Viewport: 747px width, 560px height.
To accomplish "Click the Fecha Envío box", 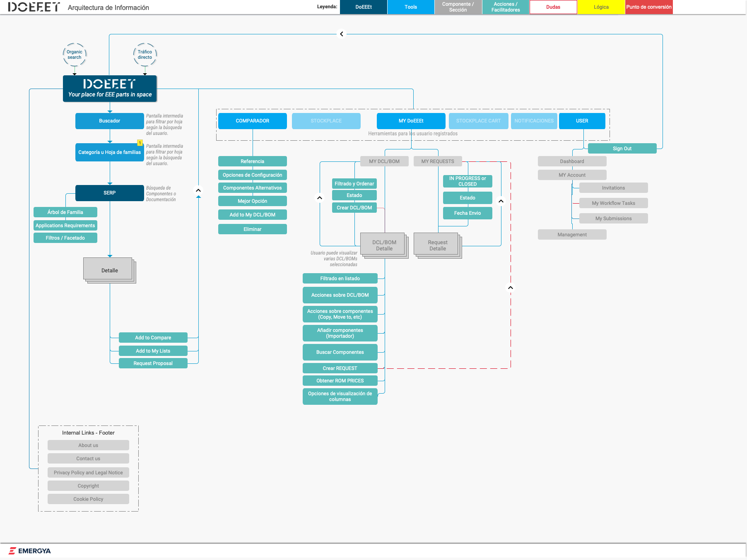I will (x=467, y=213).
